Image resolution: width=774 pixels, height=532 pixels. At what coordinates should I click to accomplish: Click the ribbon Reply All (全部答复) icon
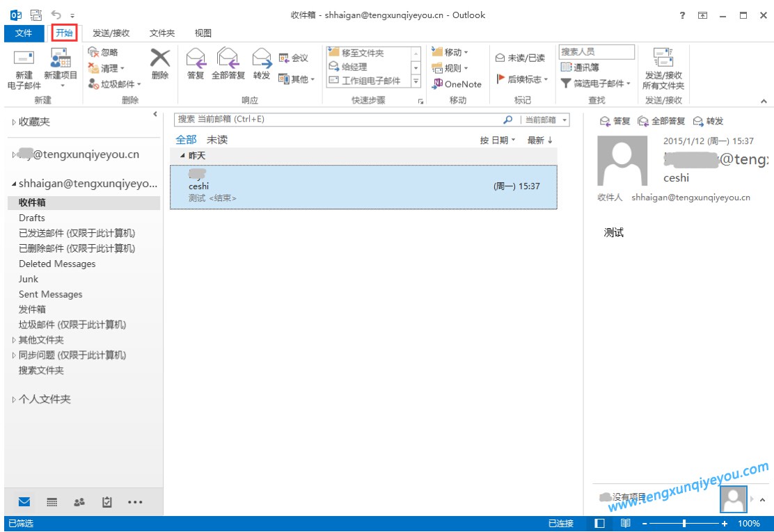[228, 58]
